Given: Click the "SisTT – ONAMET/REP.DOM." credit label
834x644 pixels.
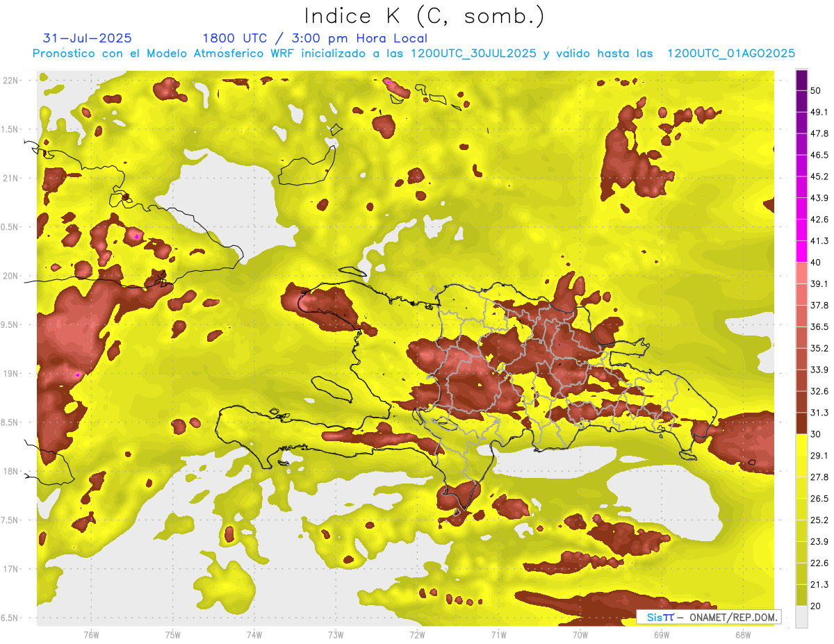Looking at the screenshot, I should (708, 617).
